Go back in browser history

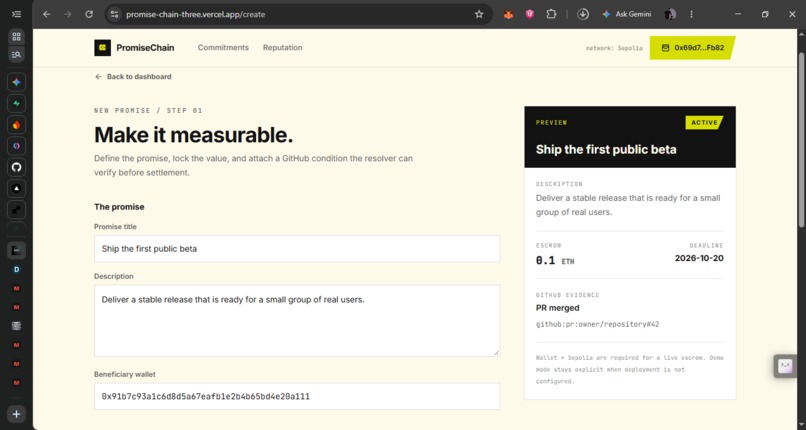coord(47,14)
